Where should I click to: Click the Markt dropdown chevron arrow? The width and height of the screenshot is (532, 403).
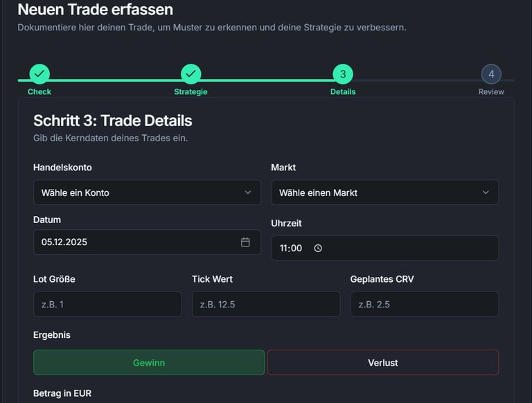[x=486, y=192]
